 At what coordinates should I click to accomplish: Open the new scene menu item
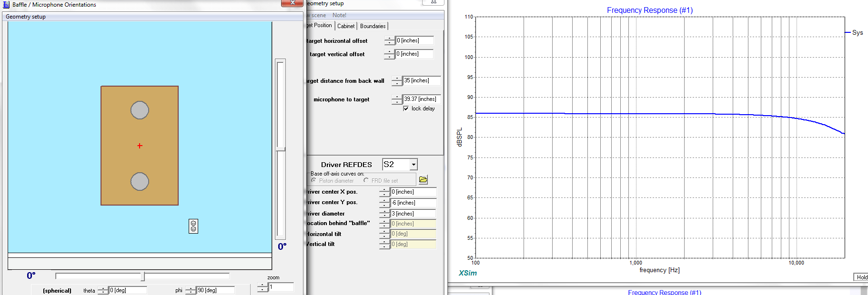pyautogui.click(x=317, y=15)
